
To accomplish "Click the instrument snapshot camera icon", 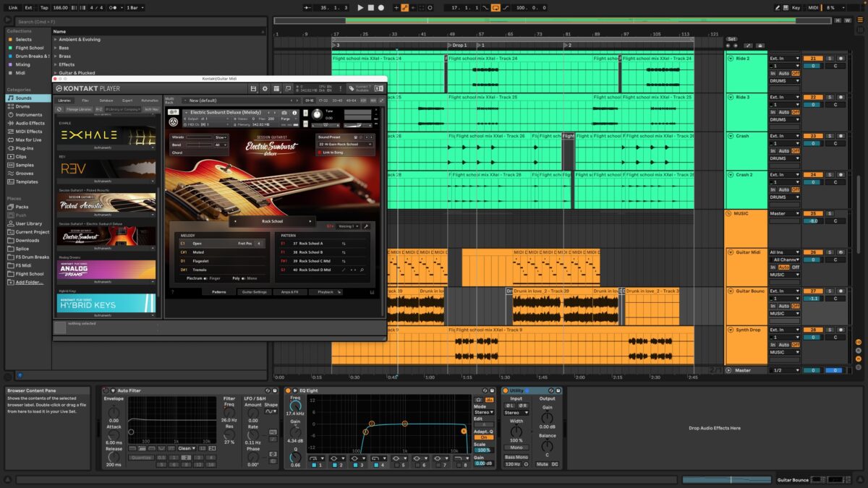I will pos(284,113).
